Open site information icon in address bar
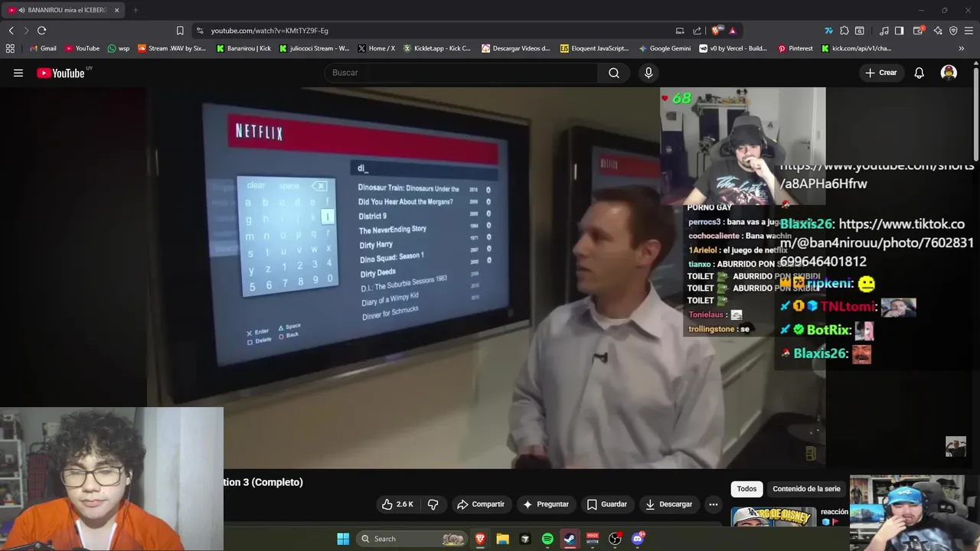980x551 pixels. tap(200, 31)
